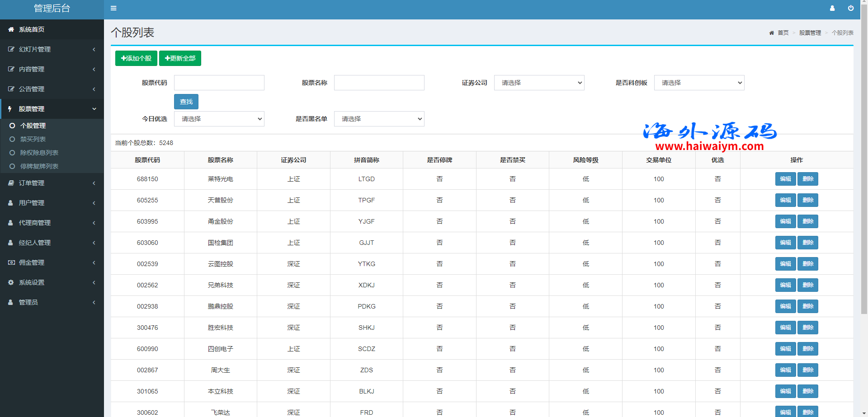The height and width of the screenshot is (417, 868).
Task: Click the 股票代码 search input field
Action: [x=219, y=83]
